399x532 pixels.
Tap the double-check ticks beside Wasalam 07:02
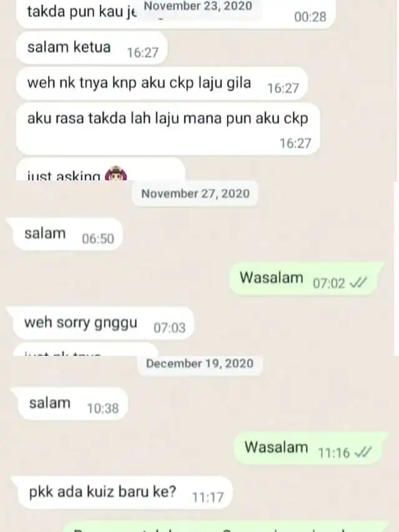358,283
